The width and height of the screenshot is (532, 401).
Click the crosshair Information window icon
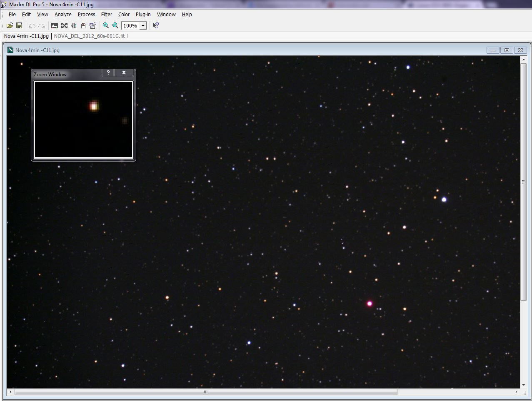click(x=64, y=25)
